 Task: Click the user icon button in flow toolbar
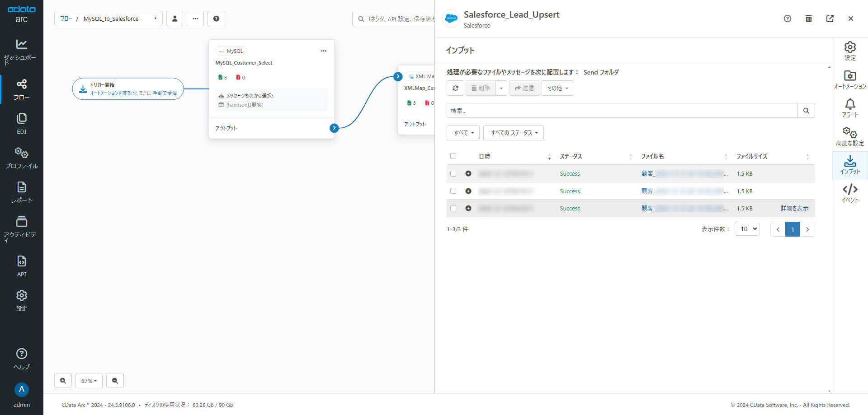[x=175, y=19]
